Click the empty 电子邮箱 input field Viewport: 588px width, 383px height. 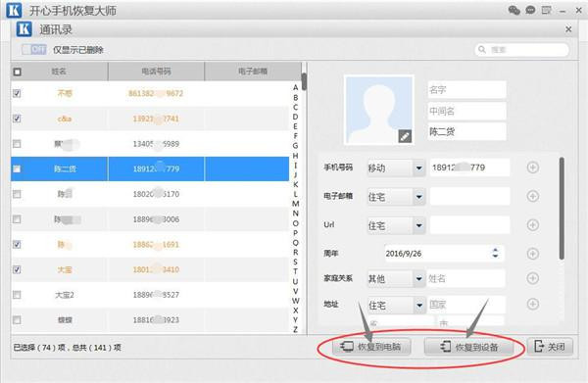pos(469,196)
